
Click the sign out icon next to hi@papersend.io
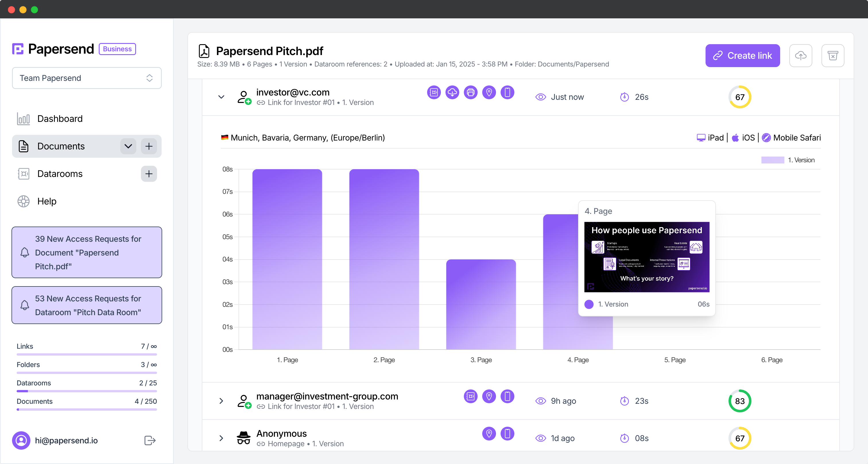tap(149, 440)
